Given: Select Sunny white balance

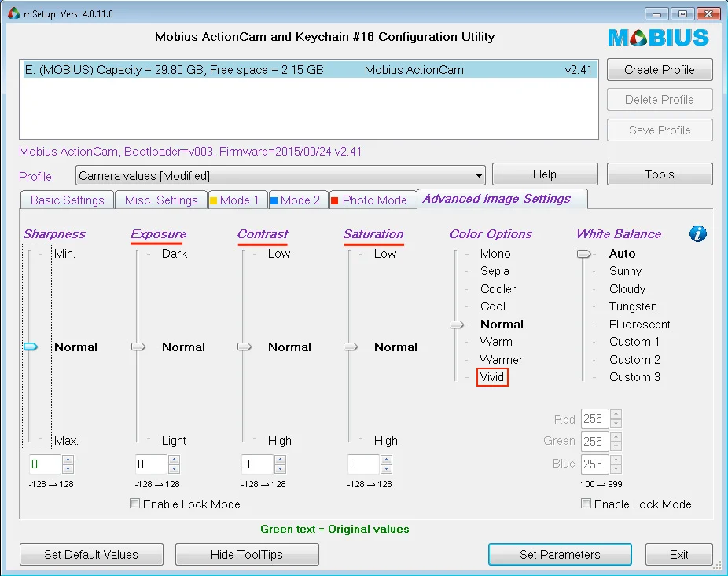Looking at the screenshot, I should point(625,271).
